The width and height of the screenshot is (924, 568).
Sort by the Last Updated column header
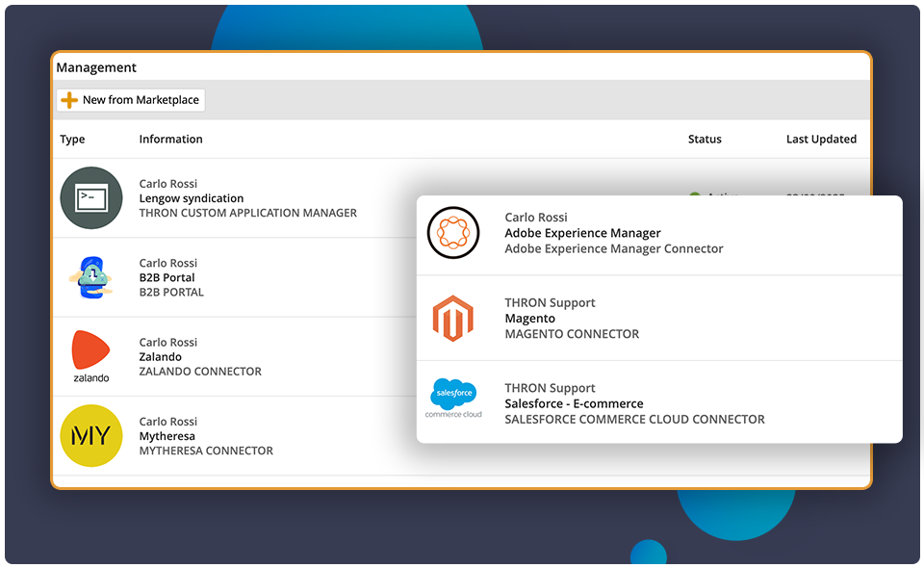[x=821, y=140]
